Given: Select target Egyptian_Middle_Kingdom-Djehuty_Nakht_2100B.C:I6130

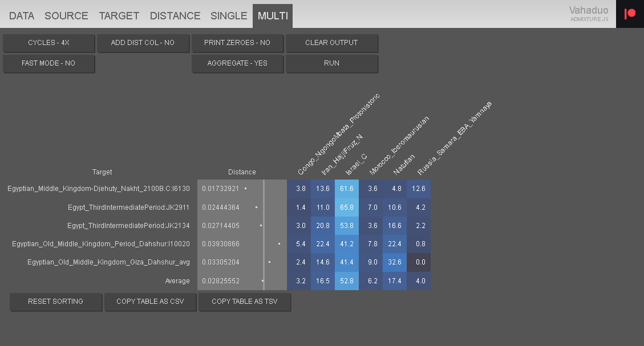Looking at the screenshot, I should pyautogui.click(x=99, y=189).
